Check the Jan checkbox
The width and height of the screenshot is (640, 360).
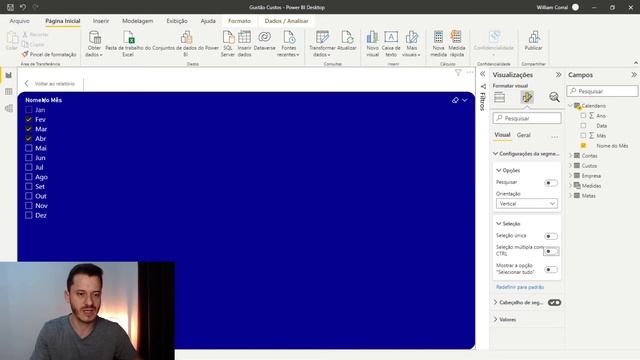29,110
